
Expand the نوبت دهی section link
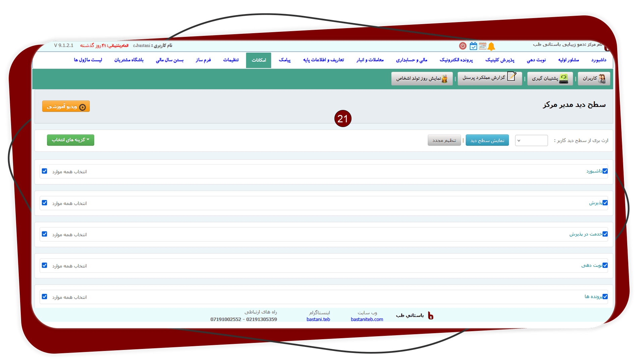tap(592, 265)
